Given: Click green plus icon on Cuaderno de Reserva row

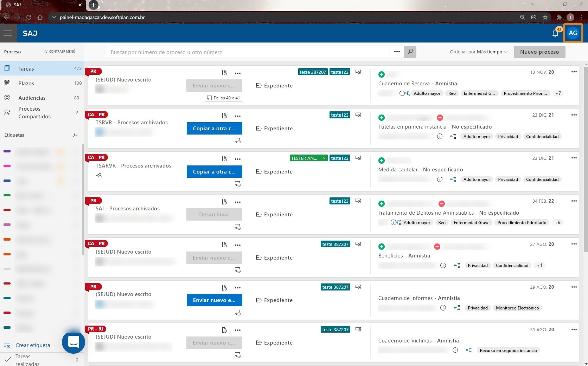Looking at the screenshot, I should pos(382,74).
